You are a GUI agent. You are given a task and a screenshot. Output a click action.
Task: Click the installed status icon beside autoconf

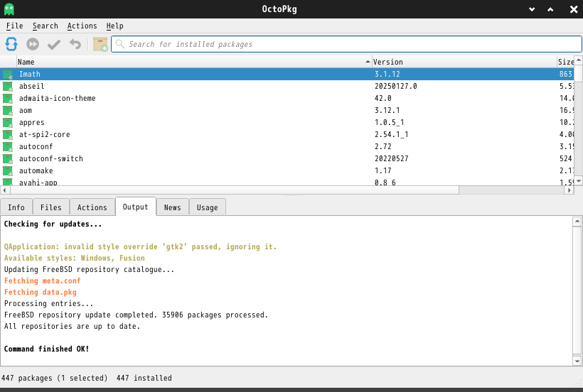tap(8, 146)
